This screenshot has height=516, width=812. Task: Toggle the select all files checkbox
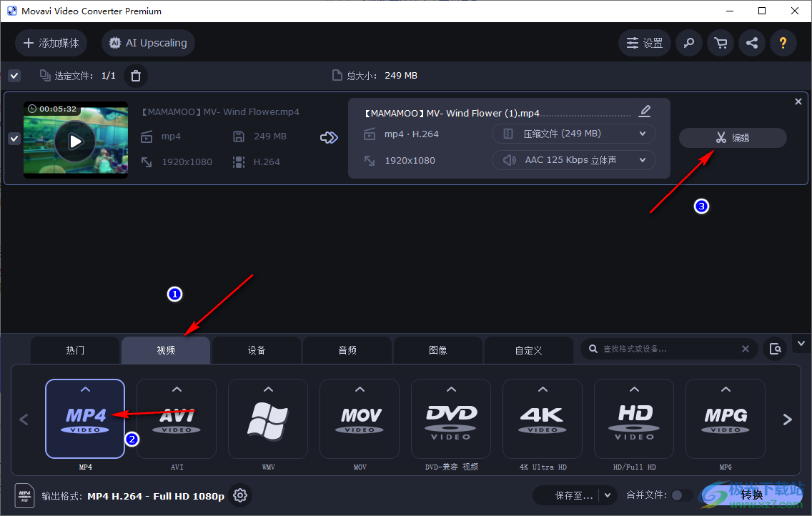point(14,76)
